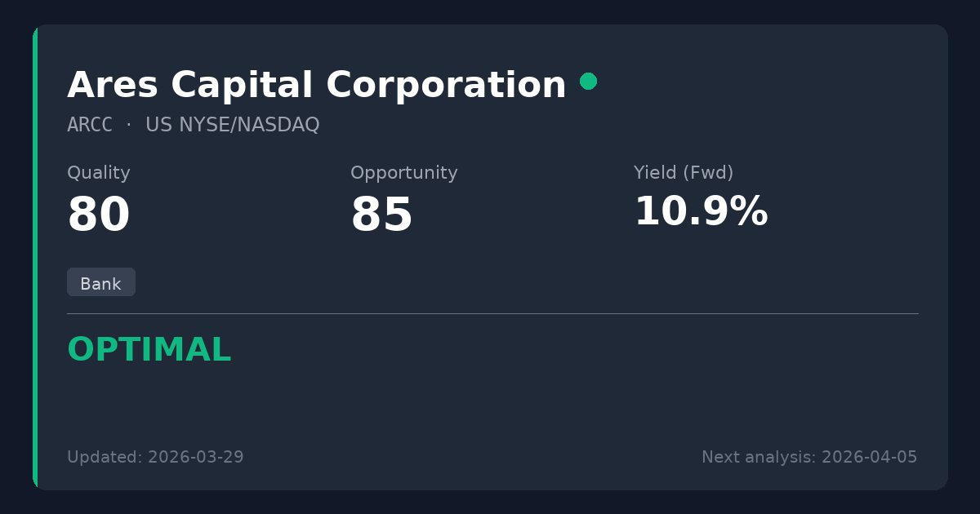Click the Updated: 2026-03-29 date
Screen dimensions: 980x514
click(155, 457)
